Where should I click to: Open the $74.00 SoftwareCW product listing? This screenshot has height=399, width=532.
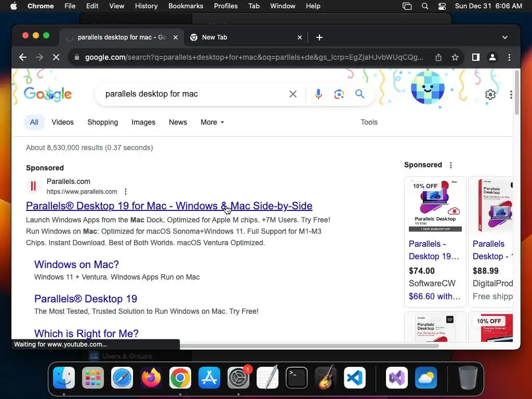(x=435, y=242)
